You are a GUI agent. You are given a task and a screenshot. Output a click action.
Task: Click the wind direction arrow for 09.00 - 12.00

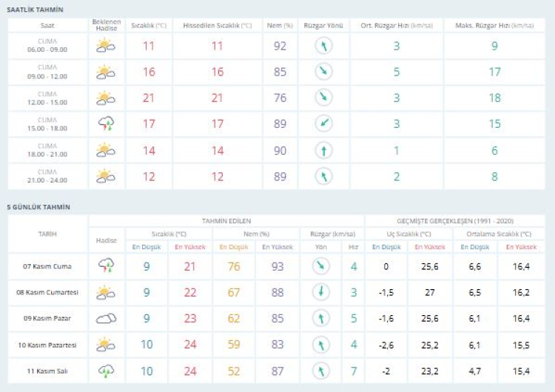[x=323, y=72]
